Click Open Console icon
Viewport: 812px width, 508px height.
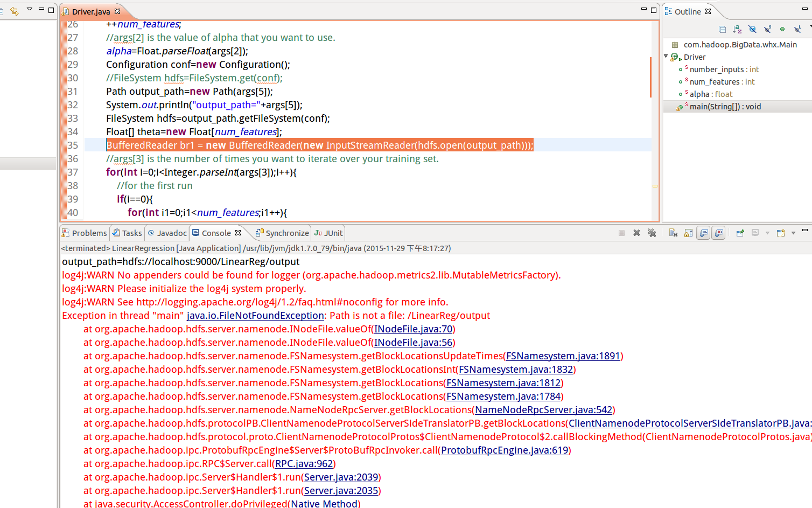pyautogui.click(x=781, y=233)
